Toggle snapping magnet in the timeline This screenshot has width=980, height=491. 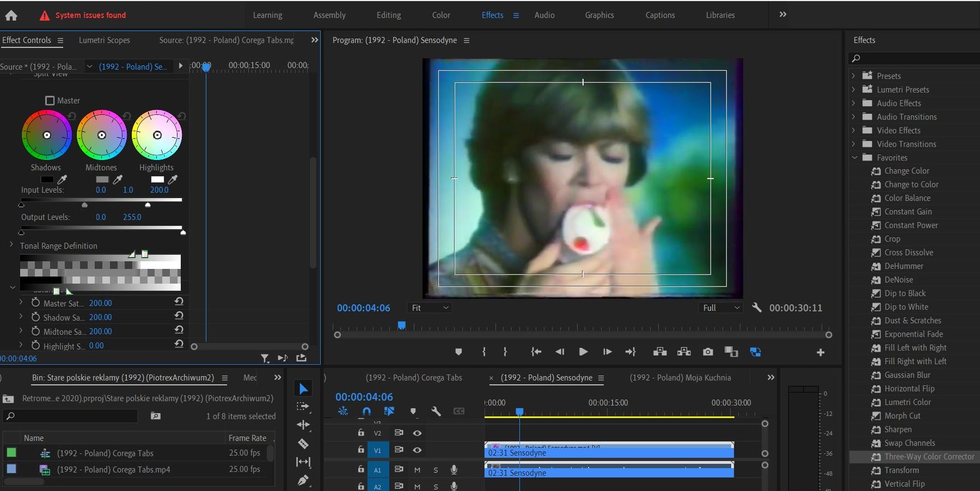(x=366, y=411)
